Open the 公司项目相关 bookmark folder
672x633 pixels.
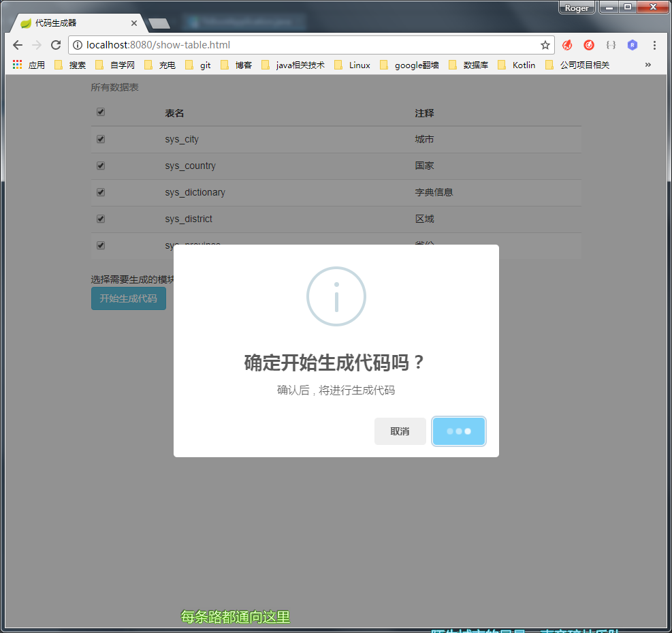pyautogui.click(x=577, y=65)
